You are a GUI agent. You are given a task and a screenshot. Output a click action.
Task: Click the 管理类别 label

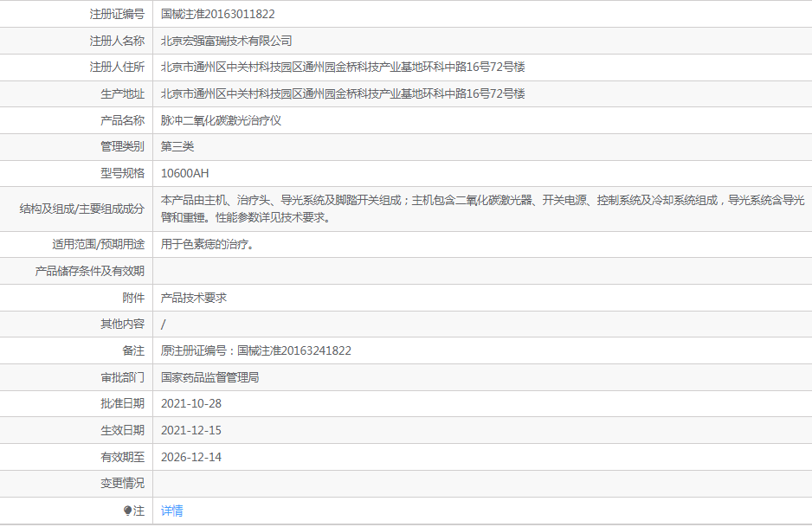tap(123, 146)
